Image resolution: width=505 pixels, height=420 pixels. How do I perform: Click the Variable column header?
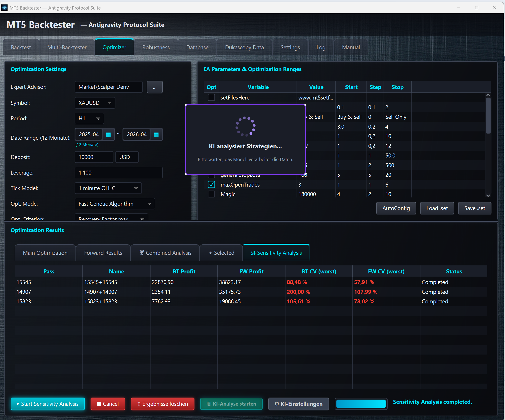[258, 87]
